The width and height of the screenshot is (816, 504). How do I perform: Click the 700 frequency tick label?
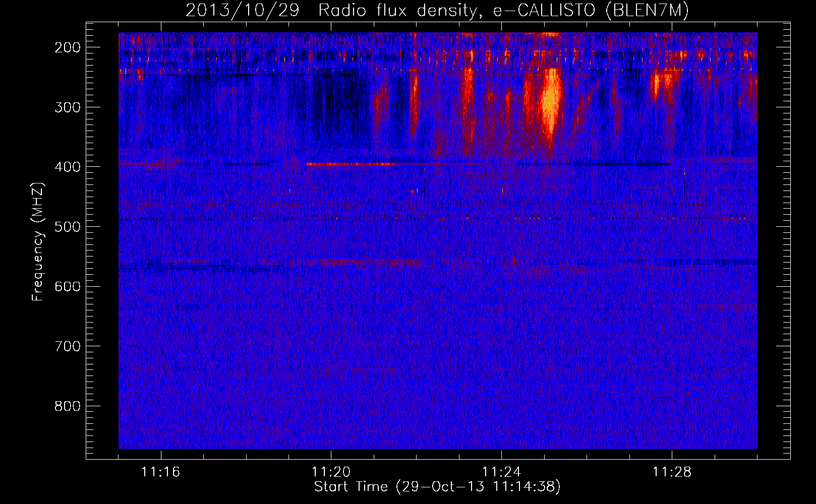68,346
